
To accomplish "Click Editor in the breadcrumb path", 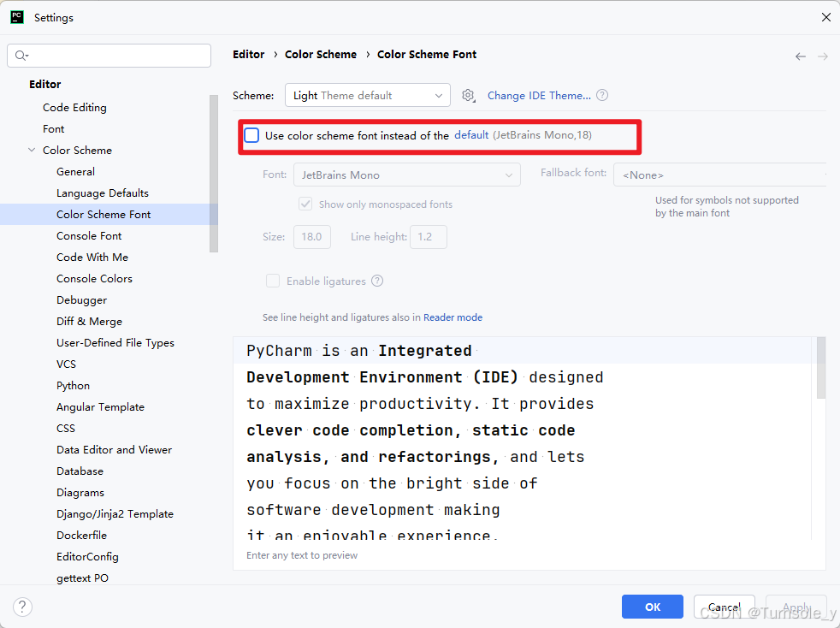I will click(x=249, y=54).
